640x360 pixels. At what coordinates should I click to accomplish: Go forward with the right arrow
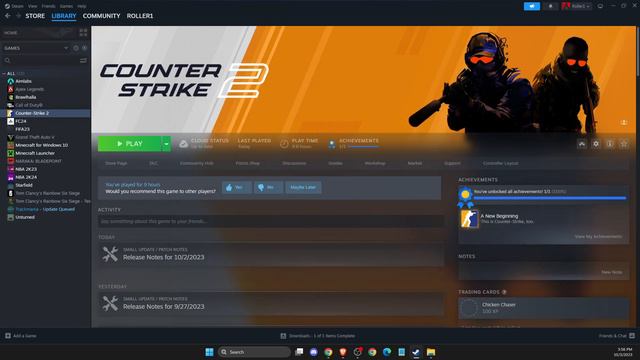[18, 16]
